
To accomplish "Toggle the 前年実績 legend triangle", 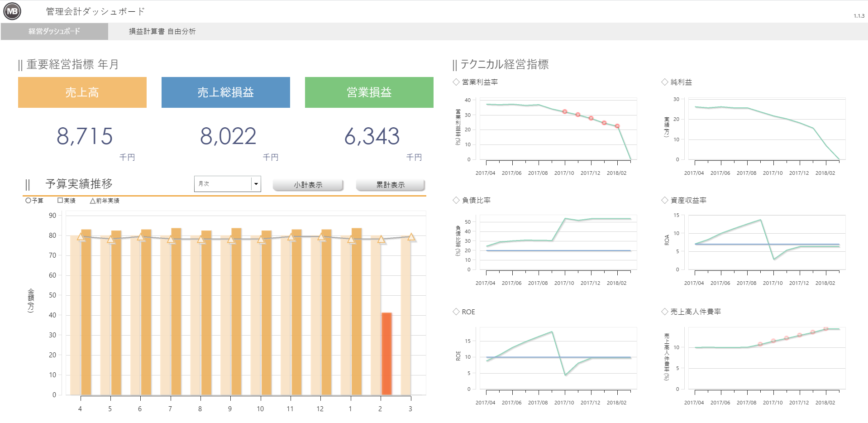I will 93,201.
